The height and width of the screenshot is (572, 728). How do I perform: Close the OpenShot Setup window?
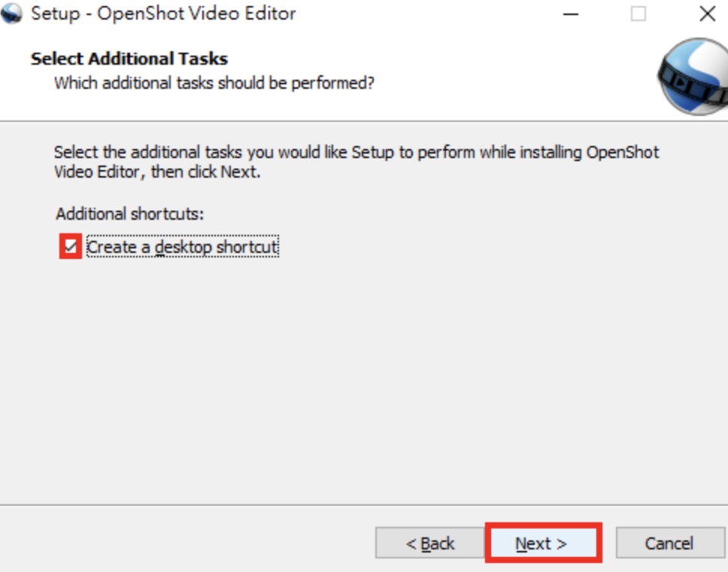[x=707, y=14]
